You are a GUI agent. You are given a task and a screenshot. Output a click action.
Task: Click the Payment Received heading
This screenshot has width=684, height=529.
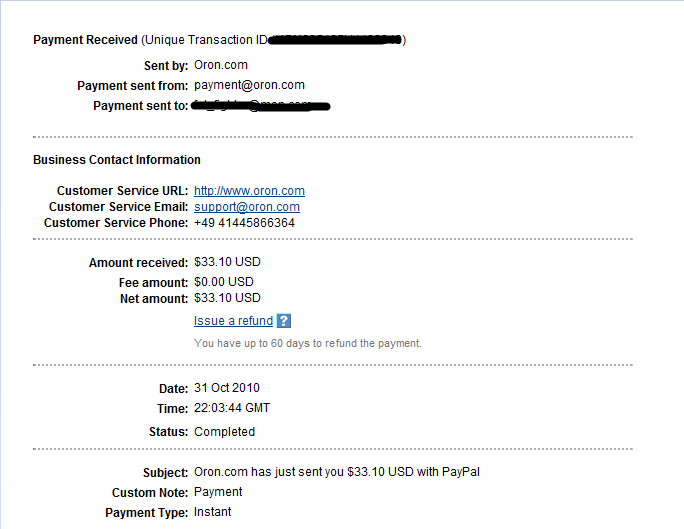pos(85,40)
